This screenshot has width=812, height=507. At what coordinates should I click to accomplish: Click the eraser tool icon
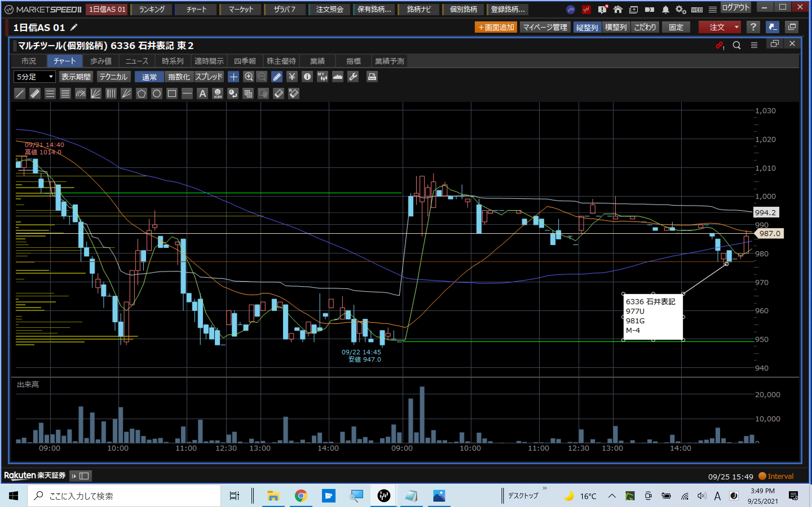pyautogui.click(x=279, y=94)
